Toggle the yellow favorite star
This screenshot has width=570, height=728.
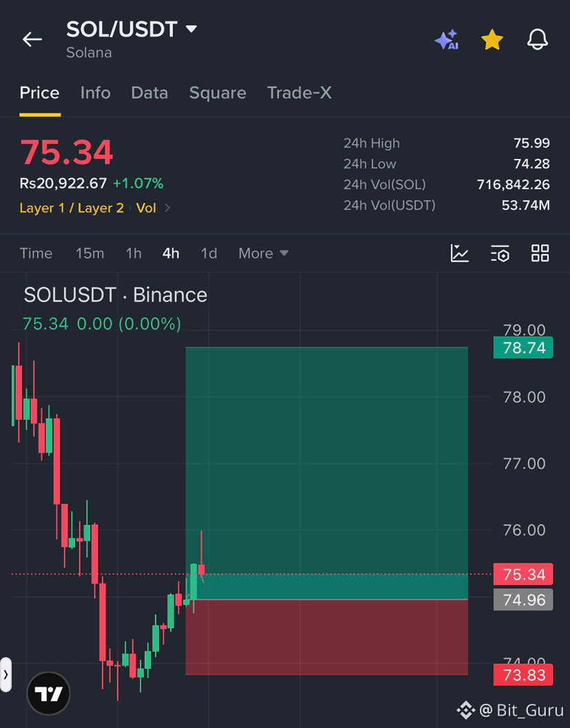[492, 40]
